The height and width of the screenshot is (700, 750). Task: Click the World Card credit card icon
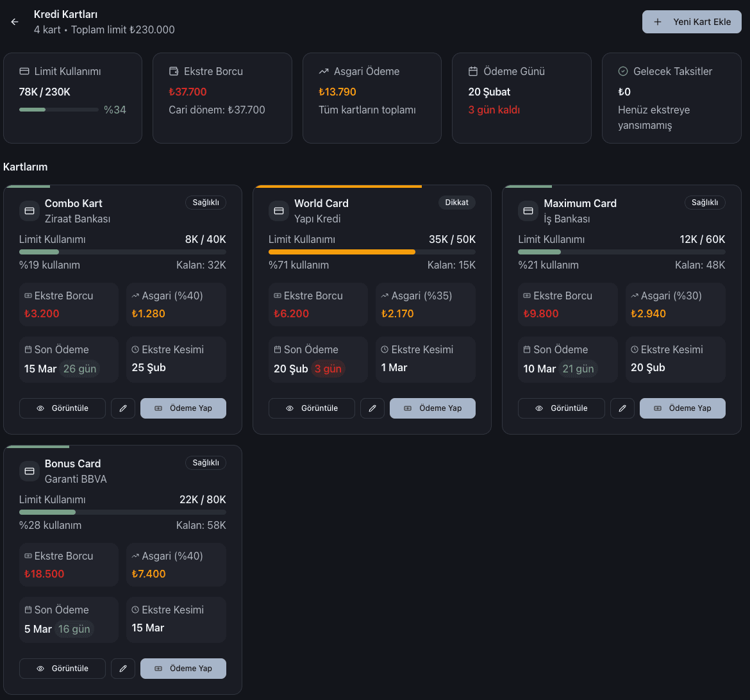pyautogui.click(x=278, y=211)
